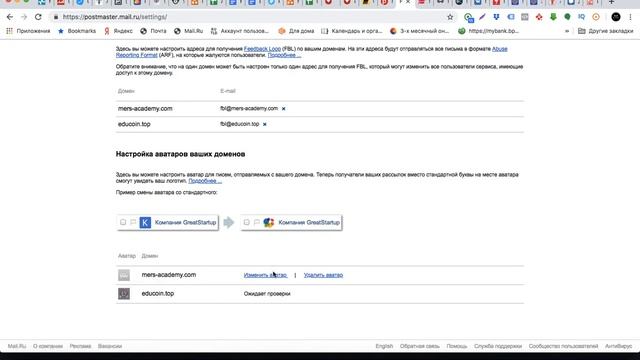Screen dimensions: 640x360
Task: Click the Ожидает проверки status text
Action: click(x=267, y=293)
